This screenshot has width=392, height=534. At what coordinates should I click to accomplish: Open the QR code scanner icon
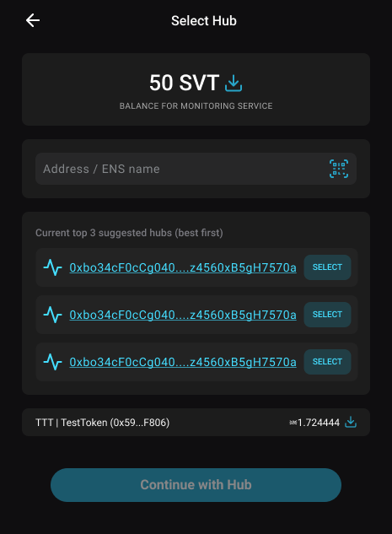pos(339,169)
